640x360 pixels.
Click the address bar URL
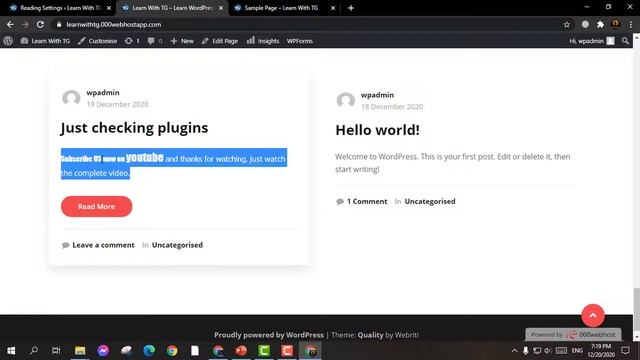pos(113,24)
